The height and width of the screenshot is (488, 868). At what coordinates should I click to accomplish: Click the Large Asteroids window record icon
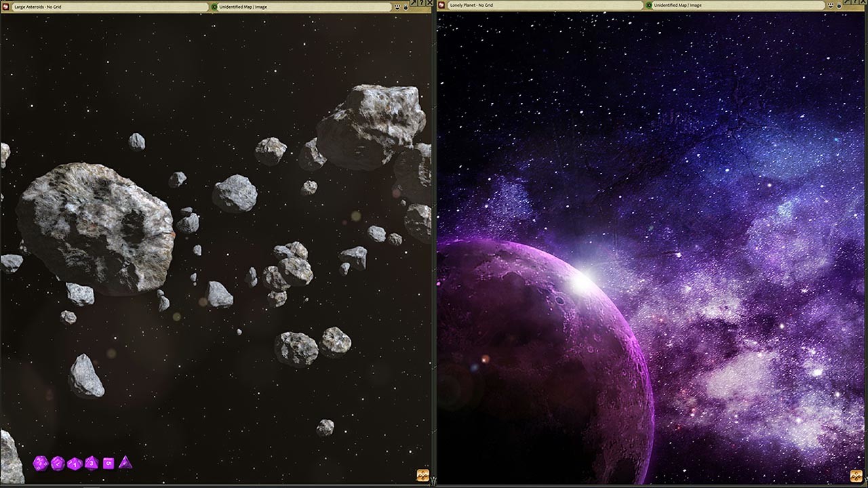(5, 7)
